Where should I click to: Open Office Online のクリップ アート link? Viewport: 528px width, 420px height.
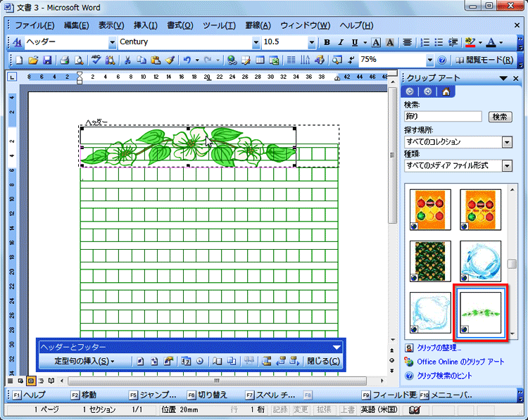(460, 362)
